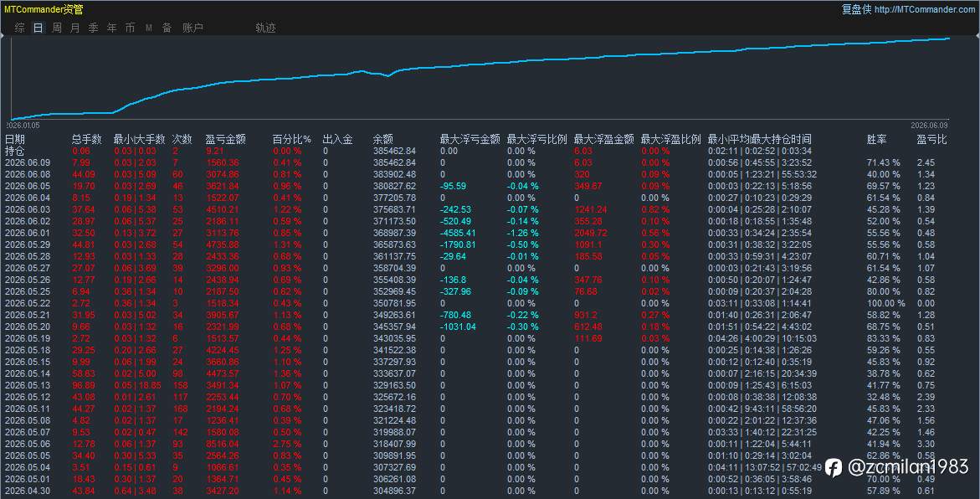Open the 月 monthly tab

click(x=75, y=28)
